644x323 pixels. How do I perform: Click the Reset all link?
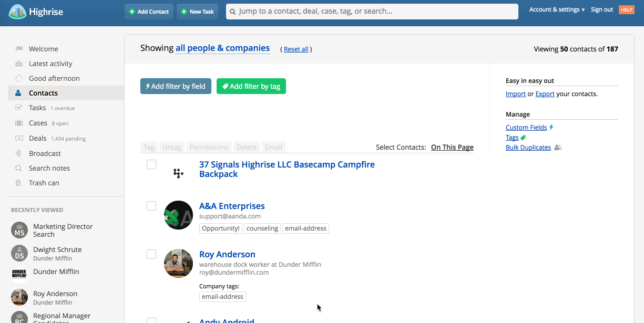(296, 49)
